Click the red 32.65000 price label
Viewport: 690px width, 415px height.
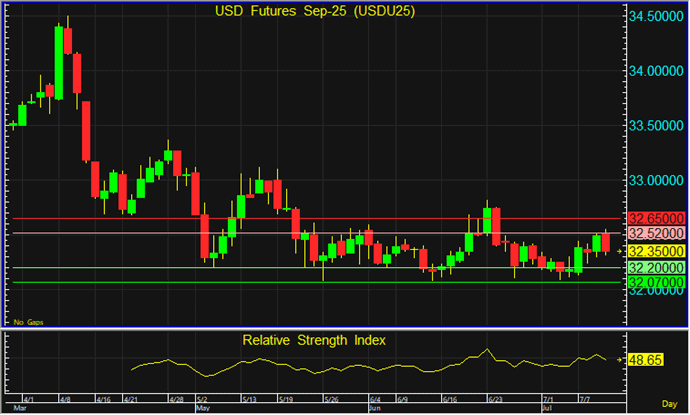(653, 218)
